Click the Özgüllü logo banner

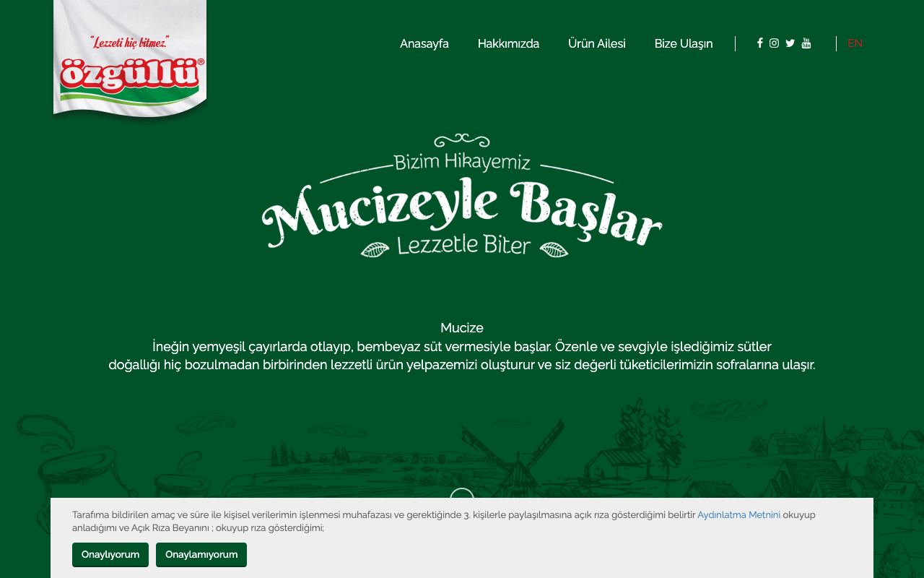click(130, 58)
